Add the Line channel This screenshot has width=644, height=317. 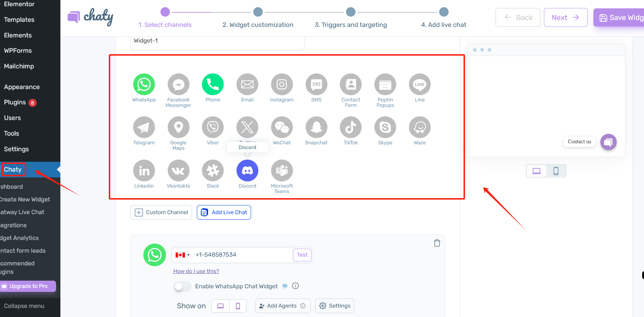[420, 84]
